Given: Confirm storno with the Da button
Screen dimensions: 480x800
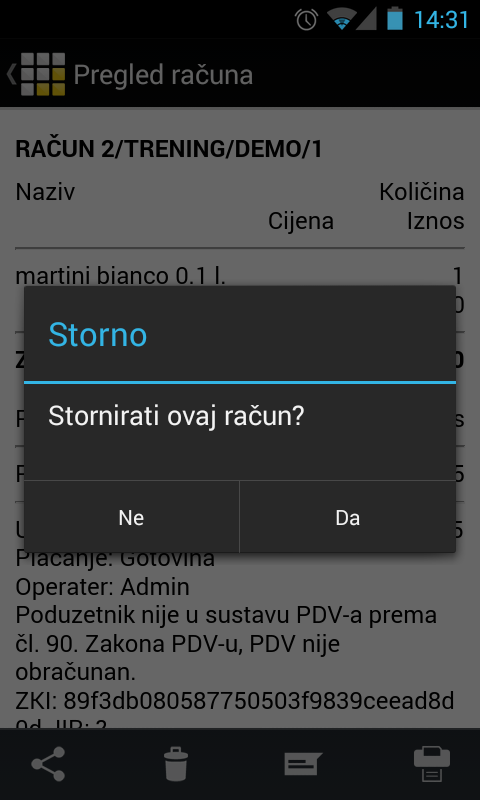Looking at the screenshot, I should pyautogui.click(x=347, y=517).
